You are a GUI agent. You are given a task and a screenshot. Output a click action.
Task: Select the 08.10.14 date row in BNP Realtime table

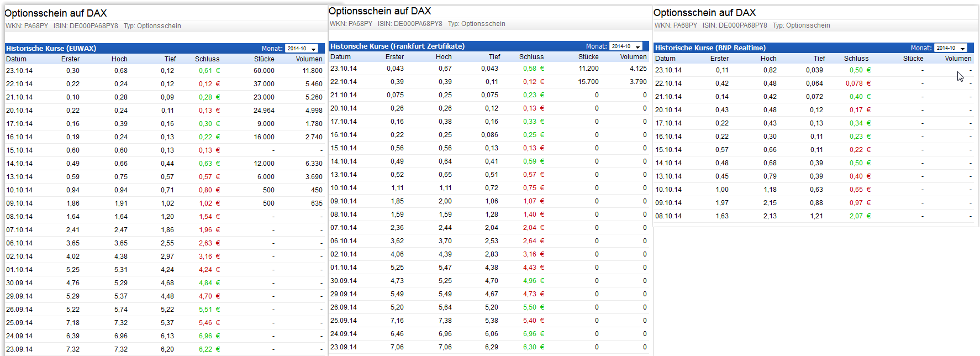tap(668, 216)
